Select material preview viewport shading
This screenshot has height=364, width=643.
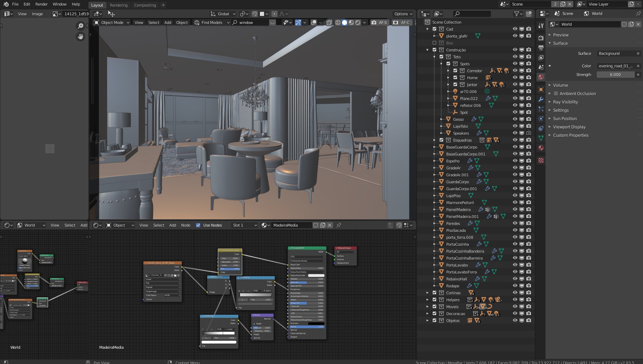click(351, 23)
